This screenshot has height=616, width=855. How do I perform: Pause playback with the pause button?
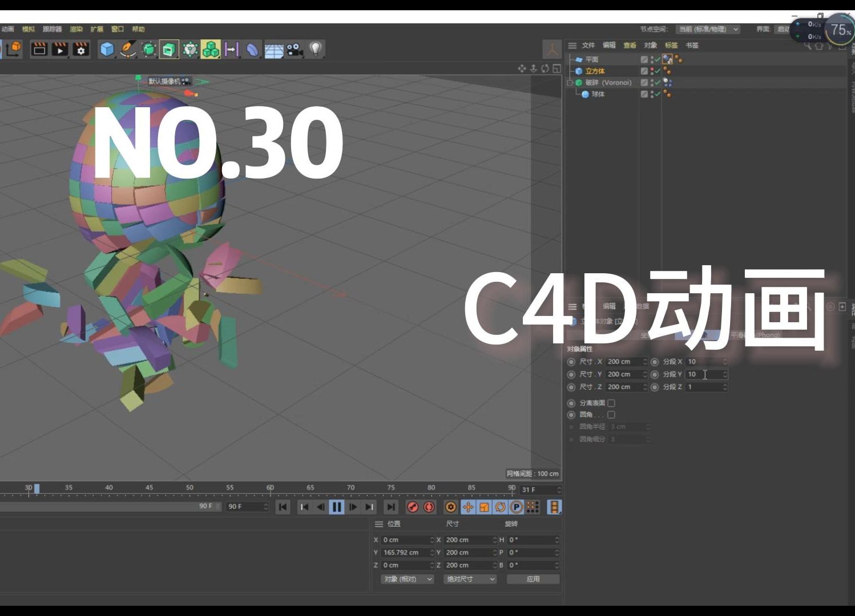(337, 507)
